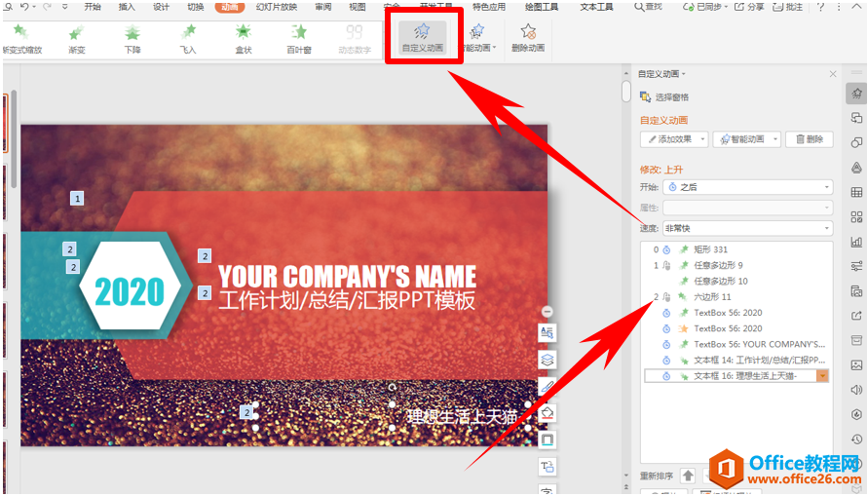Select TextBox 56: 2020 with yellow star
868x496 pixels.
[x=736, y=328]
